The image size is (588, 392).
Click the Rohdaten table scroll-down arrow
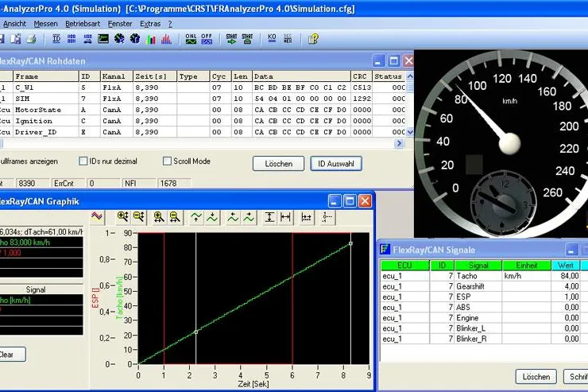410,132
